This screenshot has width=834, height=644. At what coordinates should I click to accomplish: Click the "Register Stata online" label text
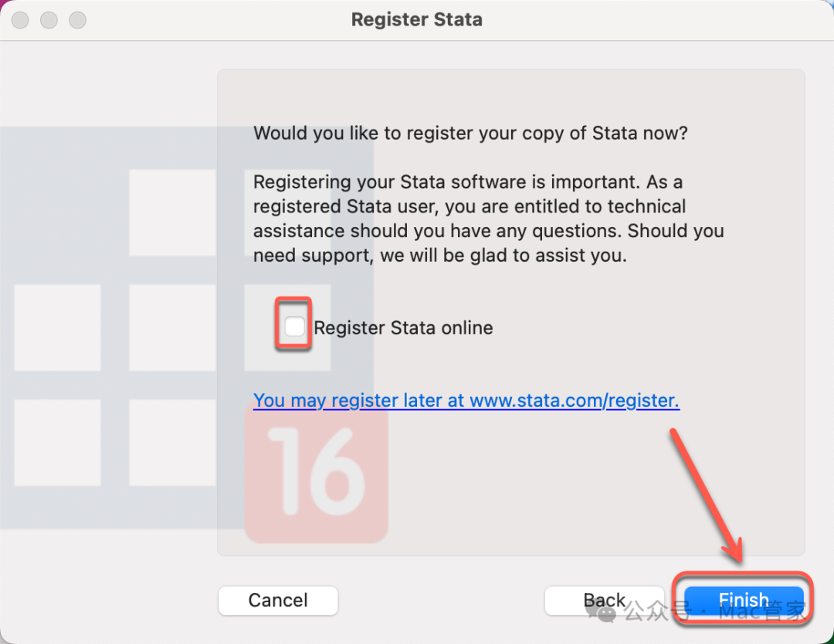point(403,328)
